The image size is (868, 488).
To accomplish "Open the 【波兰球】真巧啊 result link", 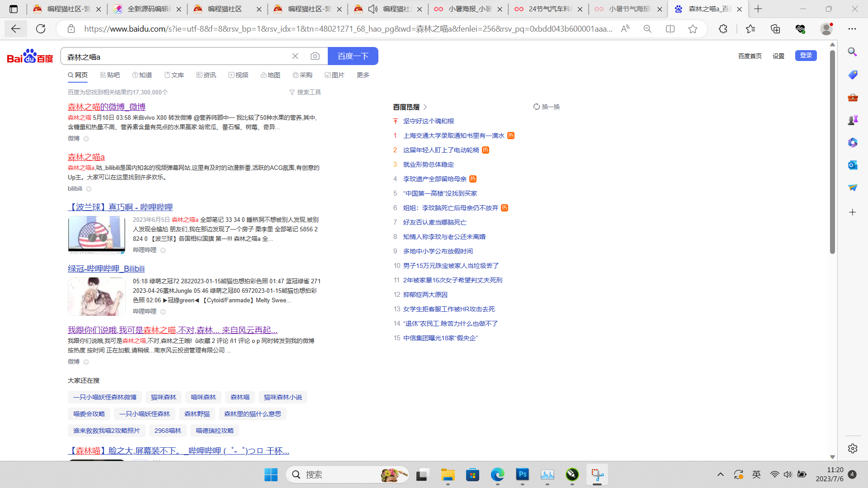I will tap(120, 207).
